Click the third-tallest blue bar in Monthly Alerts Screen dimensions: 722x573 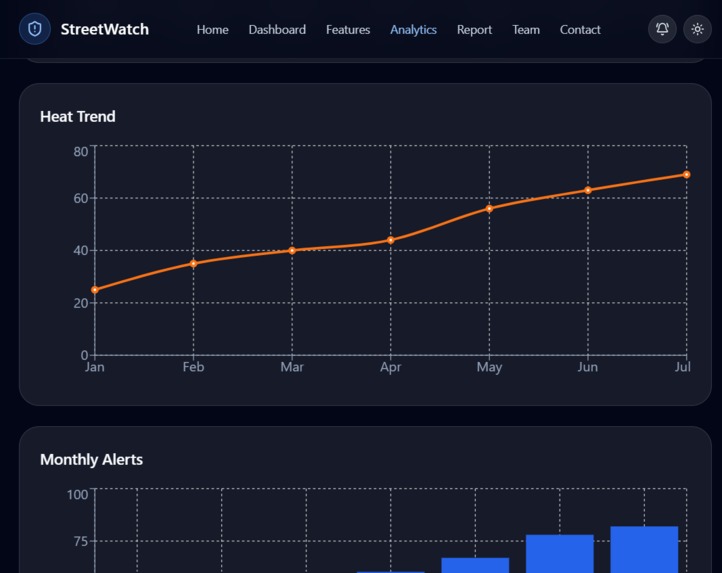pyautogui.click(x=475, y=565)
